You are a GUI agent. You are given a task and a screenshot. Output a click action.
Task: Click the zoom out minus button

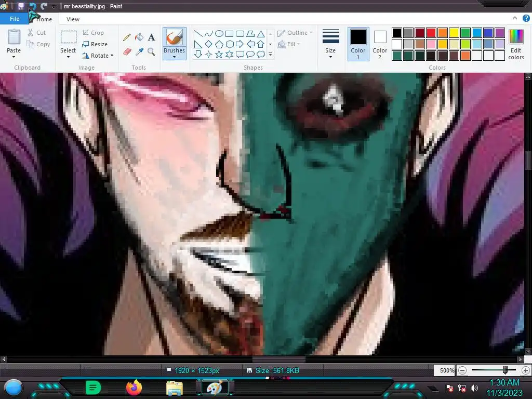click(462, 370)
